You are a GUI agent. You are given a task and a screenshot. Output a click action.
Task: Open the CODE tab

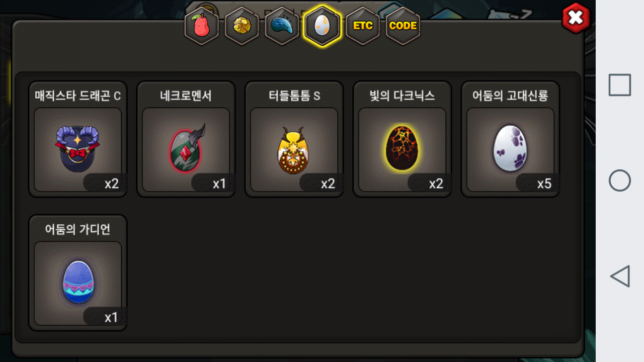[403, 26]
